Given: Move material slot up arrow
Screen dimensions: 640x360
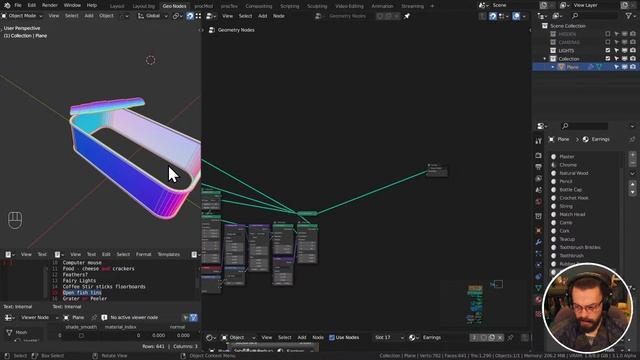Looking at the screenshot, I should [x=632, y=184].
